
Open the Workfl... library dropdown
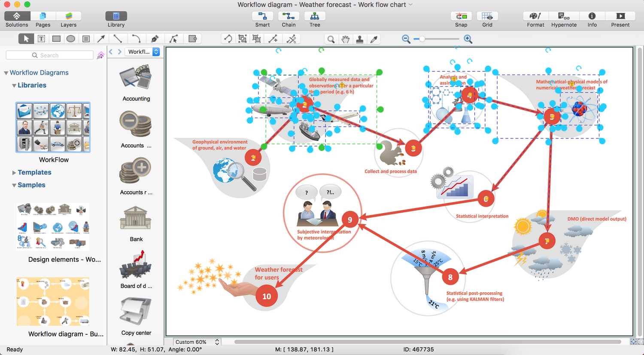click(142, 52)
